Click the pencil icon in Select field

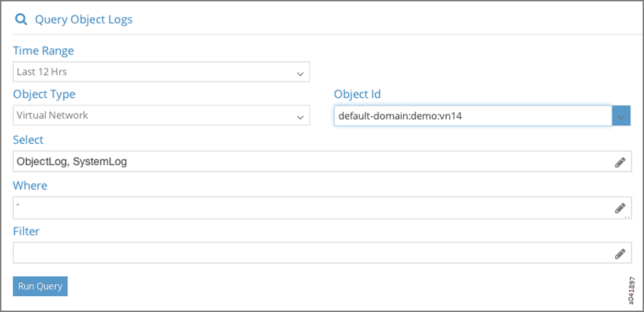pos(620,163)
